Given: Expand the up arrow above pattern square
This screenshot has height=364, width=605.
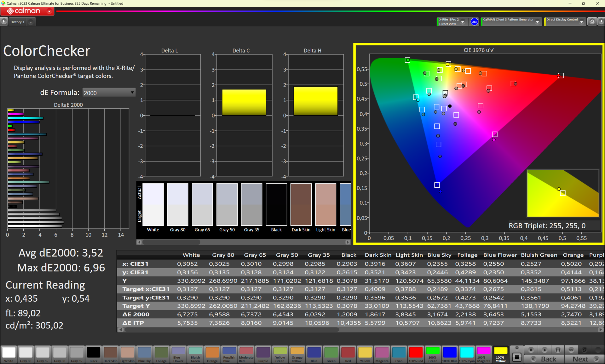Looking at the screenshot, I should pos(517,348).
